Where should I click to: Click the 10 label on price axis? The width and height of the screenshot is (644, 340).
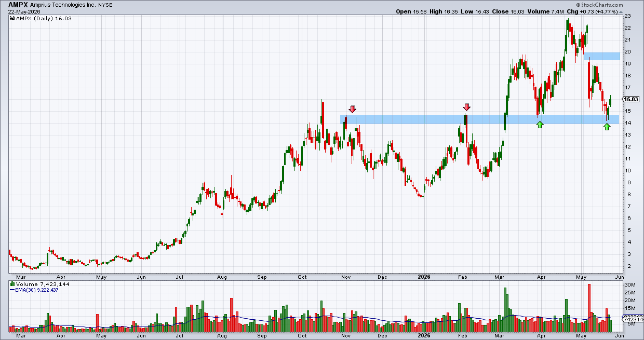[627, 171]
